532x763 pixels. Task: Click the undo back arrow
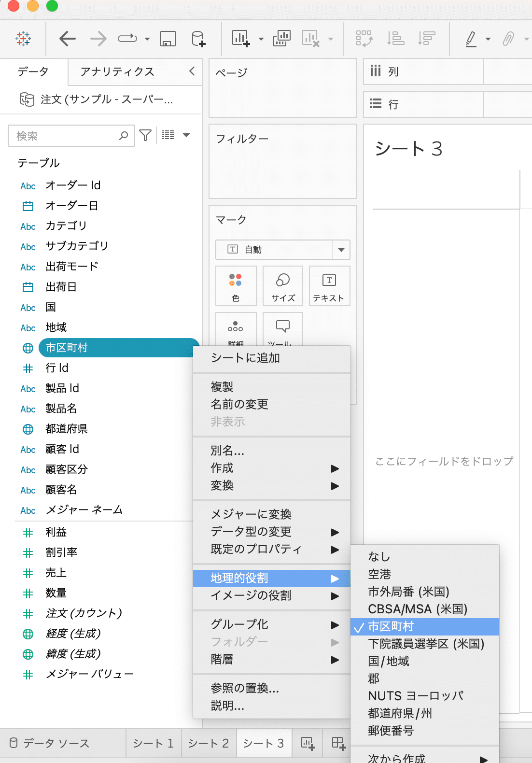coord(68,38)
